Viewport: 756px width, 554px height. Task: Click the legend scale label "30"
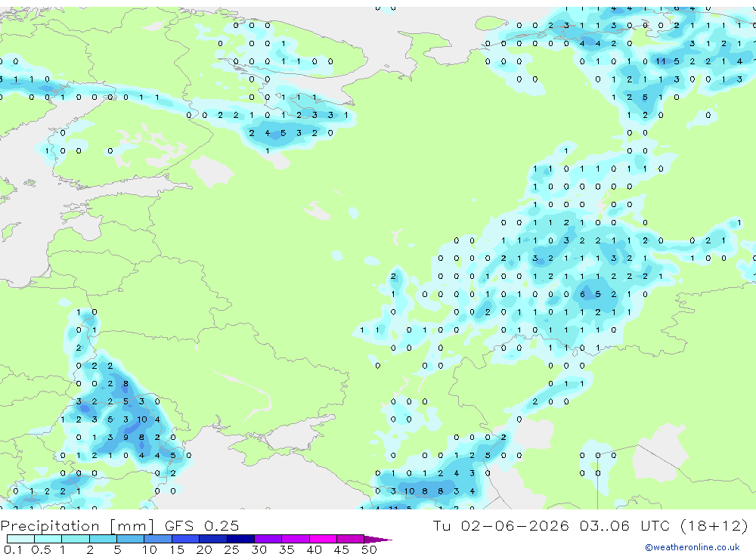(259, 549)
